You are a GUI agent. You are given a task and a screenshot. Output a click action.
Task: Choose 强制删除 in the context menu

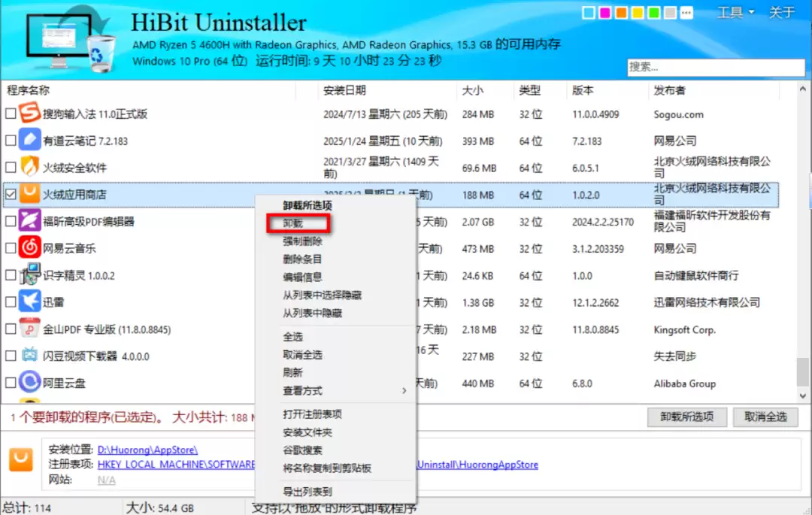302,241
